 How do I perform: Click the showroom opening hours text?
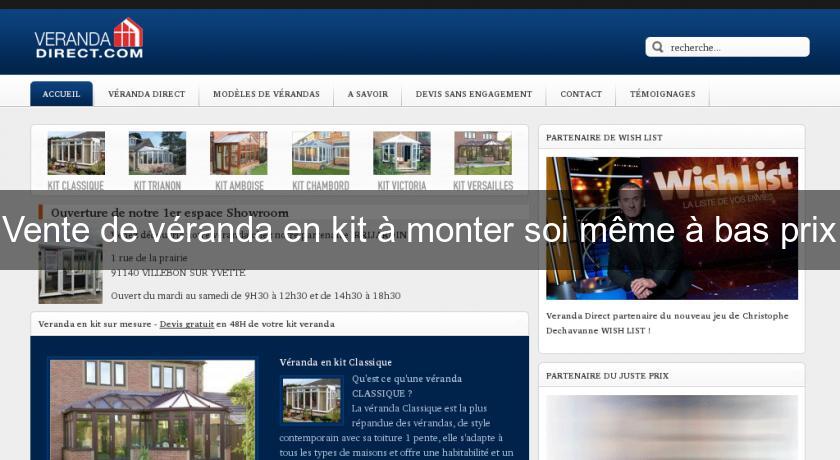pos(256,296)
